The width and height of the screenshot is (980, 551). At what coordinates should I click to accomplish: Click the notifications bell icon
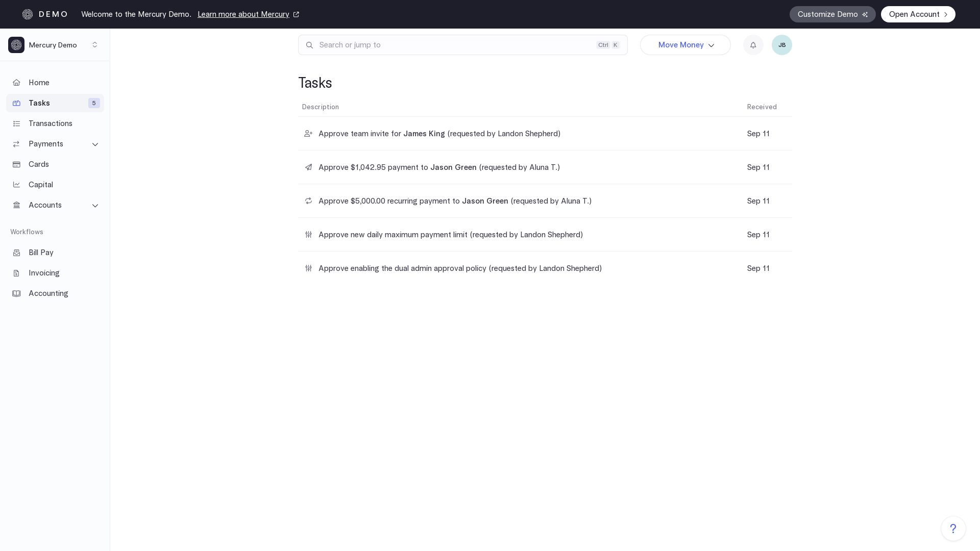(753, 45)
